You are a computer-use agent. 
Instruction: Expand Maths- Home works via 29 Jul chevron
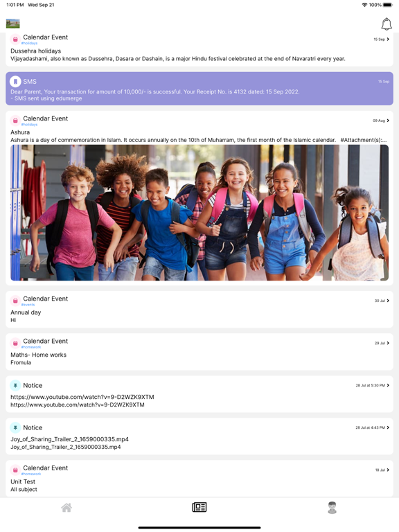coord(388,343)
